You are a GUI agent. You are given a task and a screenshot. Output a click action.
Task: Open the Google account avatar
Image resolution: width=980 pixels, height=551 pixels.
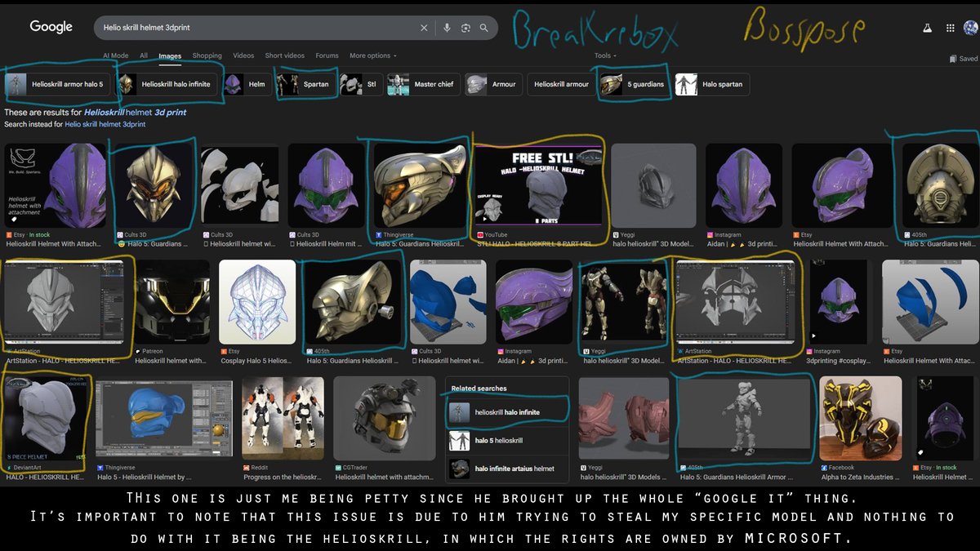(x=970, y=28)
